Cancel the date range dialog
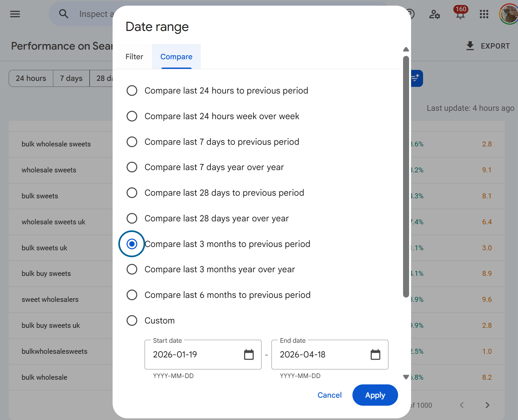 (x=329, y=395)
